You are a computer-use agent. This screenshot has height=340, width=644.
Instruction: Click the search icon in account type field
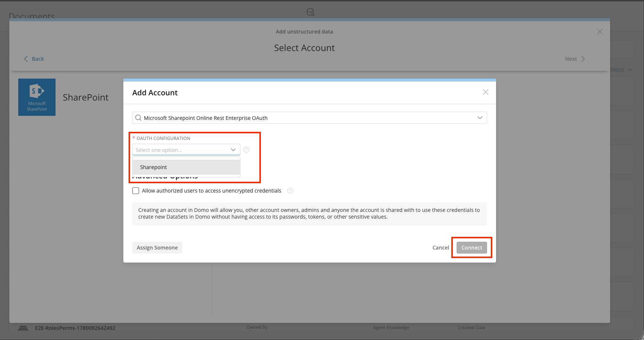tap(138, 118)
